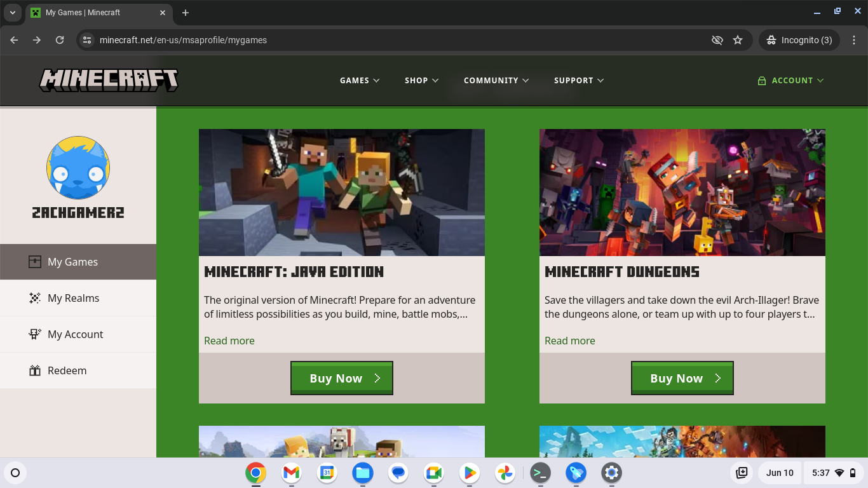Expand the Games dropdown menu

(360, 81)
